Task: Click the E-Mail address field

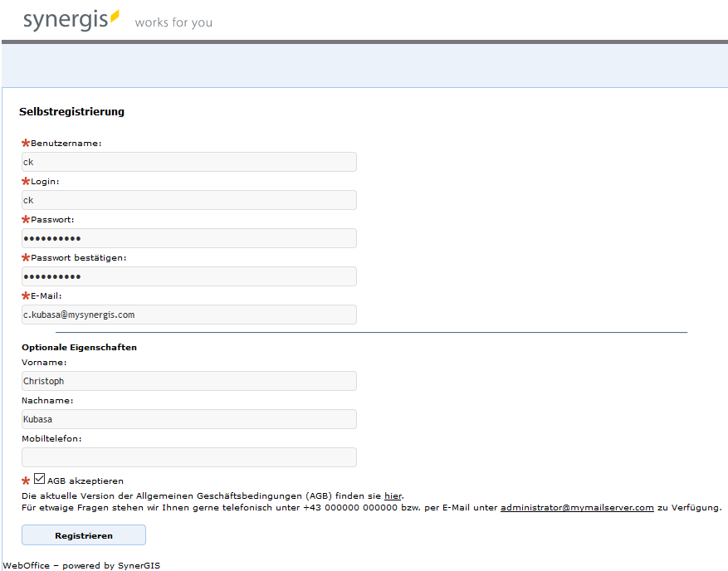Action: (189, 315)
